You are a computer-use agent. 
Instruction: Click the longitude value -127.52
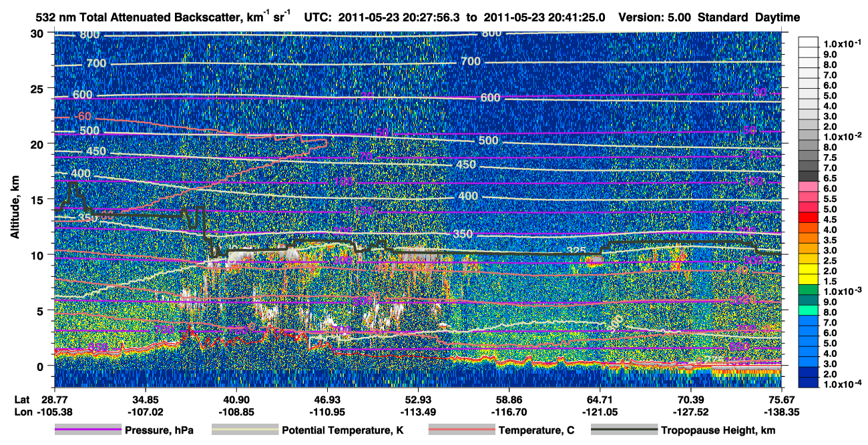click(690, 412)
